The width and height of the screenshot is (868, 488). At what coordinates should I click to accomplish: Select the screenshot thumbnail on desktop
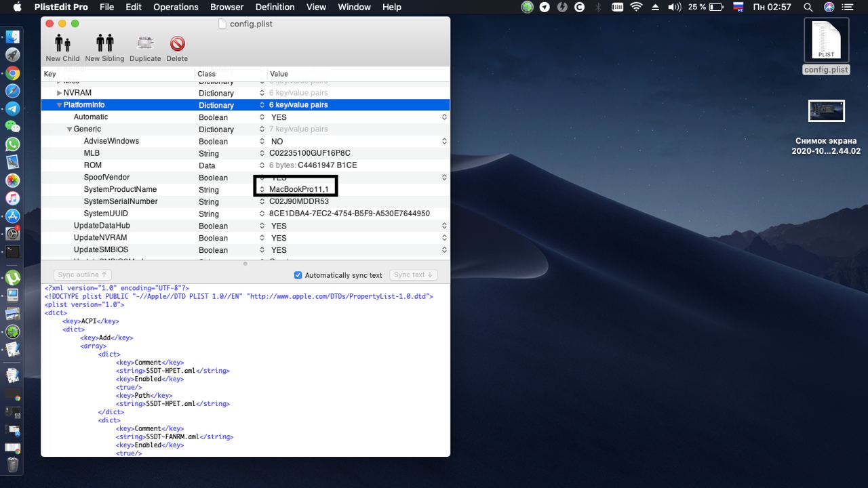[827, 110]
